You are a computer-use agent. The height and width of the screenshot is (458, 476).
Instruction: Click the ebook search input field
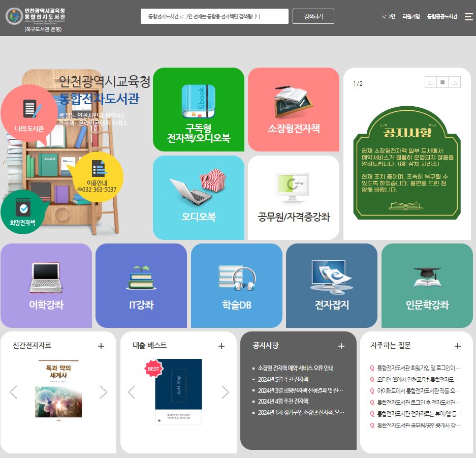pos(214,16)
